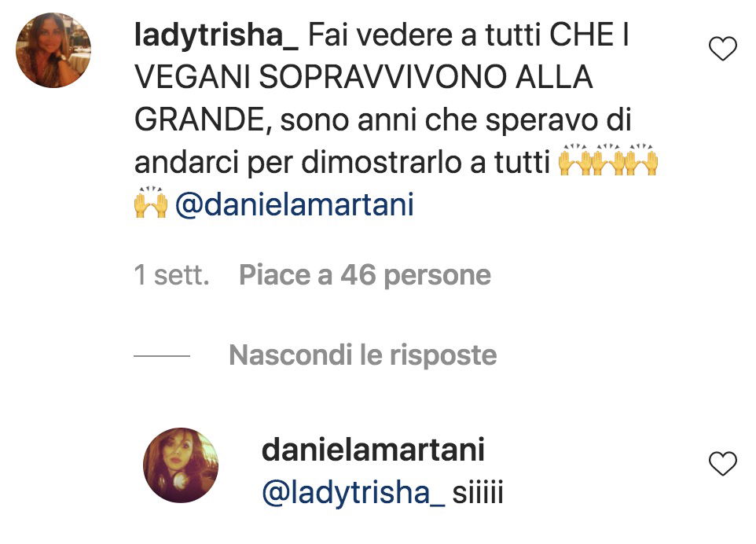Open ladytrisha_'s profile picture
The image size is (756, 544).
coord(53,50)
